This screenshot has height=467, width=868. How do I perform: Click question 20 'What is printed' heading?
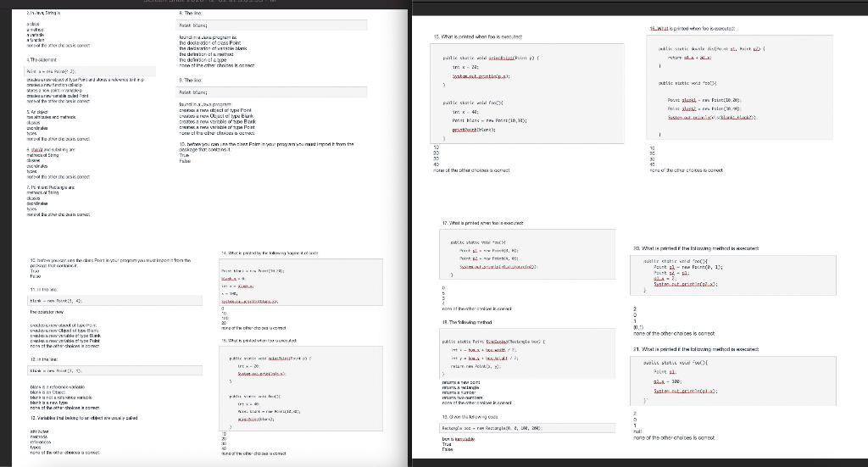point(696,248)
